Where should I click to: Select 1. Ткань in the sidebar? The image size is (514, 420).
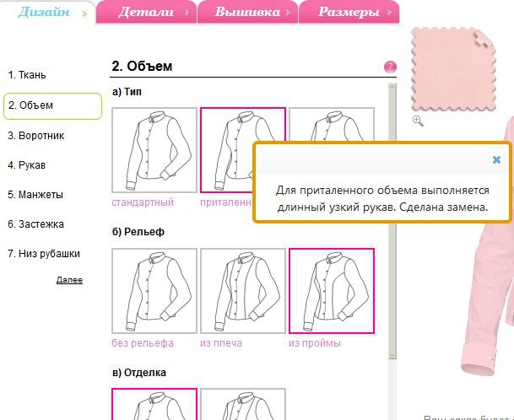(30, 75)
